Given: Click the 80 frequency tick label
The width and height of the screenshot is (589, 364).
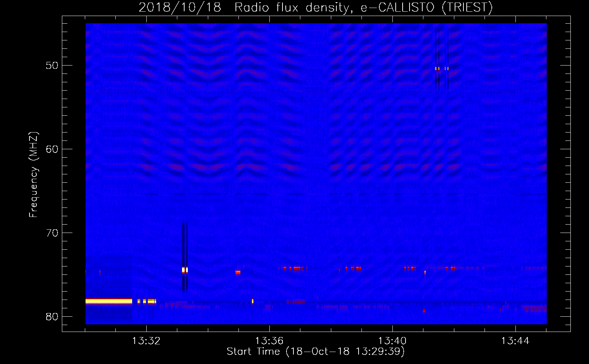Looking at the screenshot, I should [52, 317].
